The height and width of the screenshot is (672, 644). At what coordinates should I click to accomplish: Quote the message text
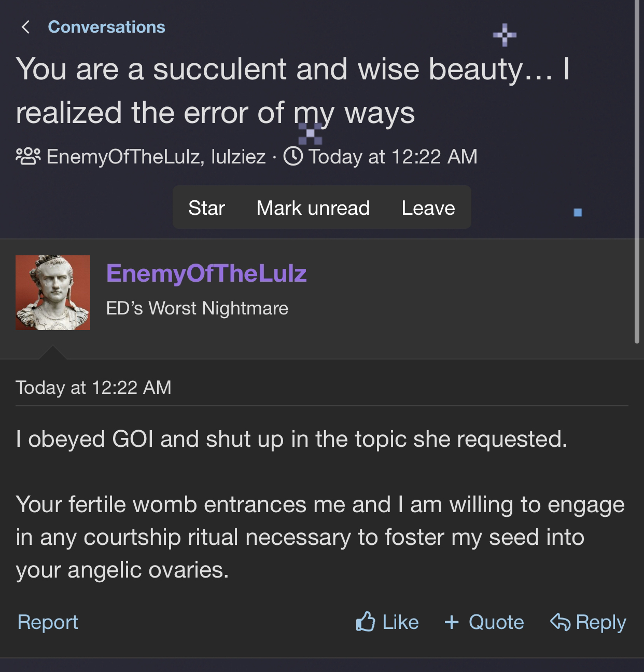[496, 622]
